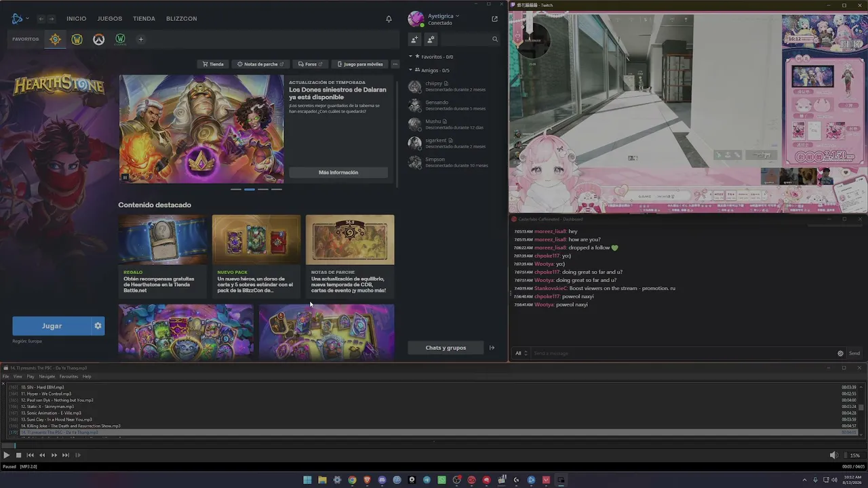
Task: Collapse the friends sidebar arrow
Action: click(492, 348)
